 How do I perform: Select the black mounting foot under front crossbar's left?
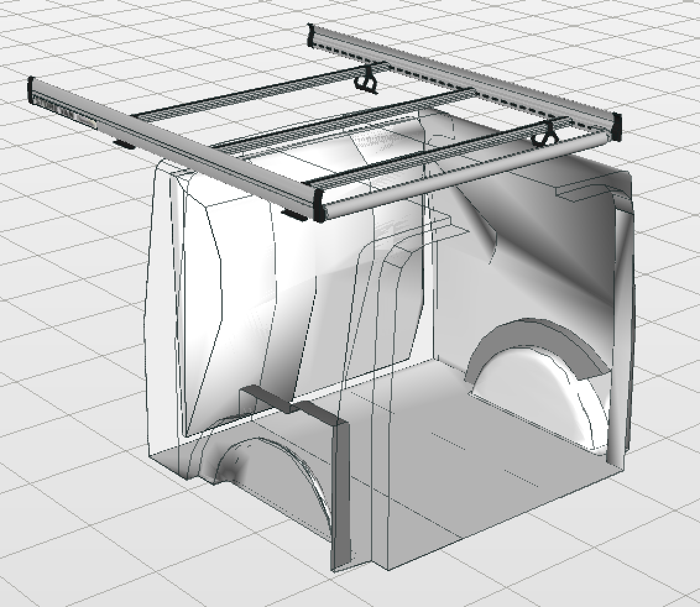click(x=123, y=144)
